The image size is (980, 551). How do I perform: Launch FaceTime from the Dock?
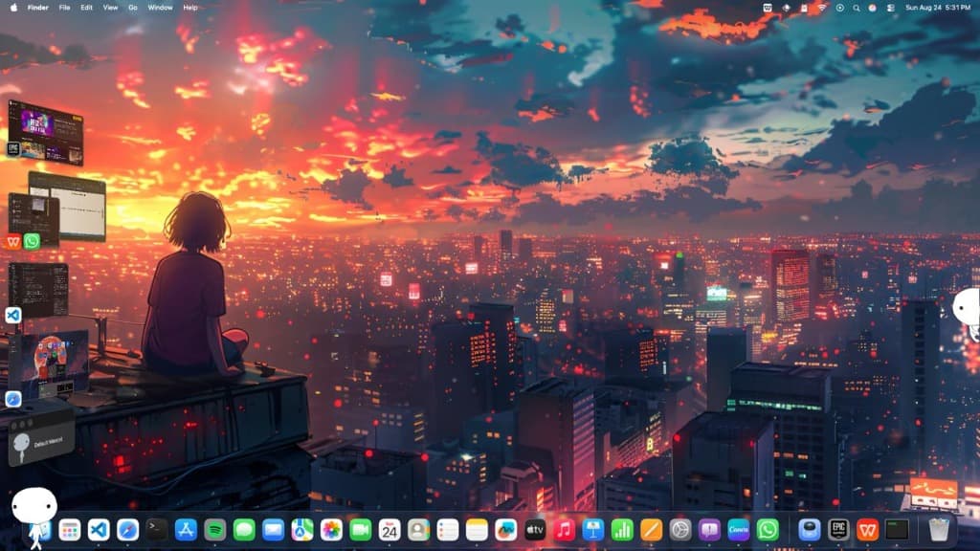point(361,530)
